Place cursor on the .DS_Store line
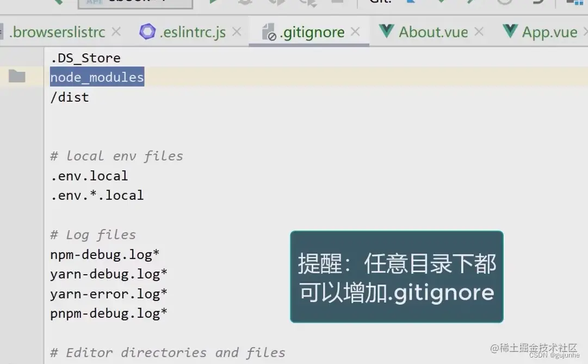The width and height of the screenshot is (588, 364). [85, 58]
